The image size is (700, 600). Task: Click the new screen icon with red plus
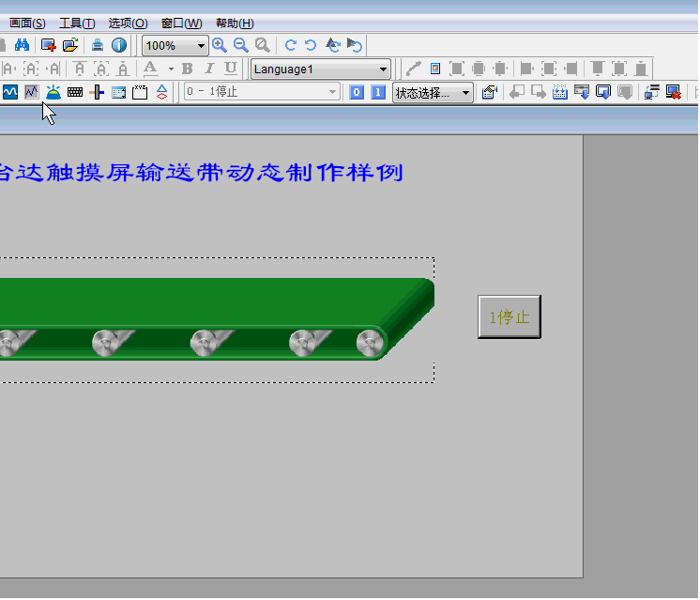[x=48, y=45]
